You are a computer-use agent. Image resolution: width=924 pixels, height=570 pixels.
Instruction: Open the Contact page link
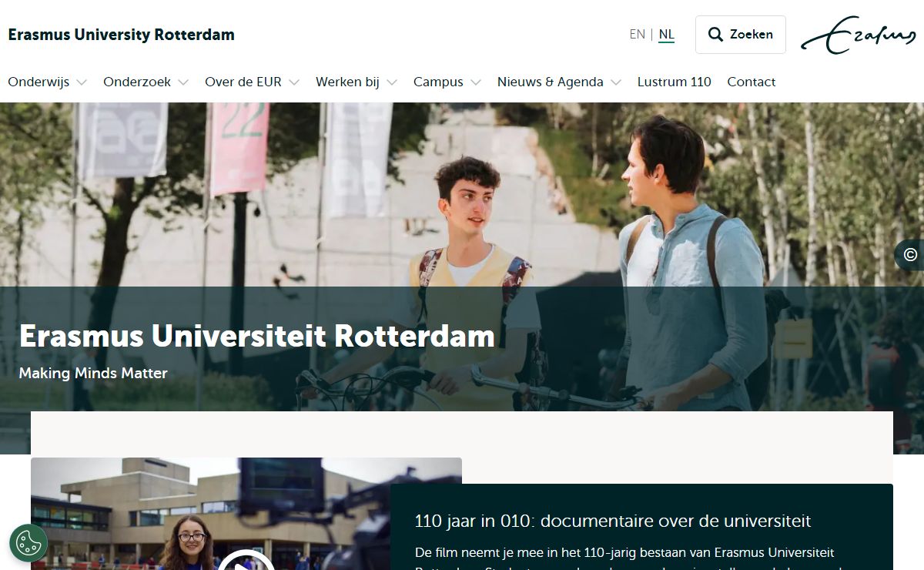tap(752, 82)
